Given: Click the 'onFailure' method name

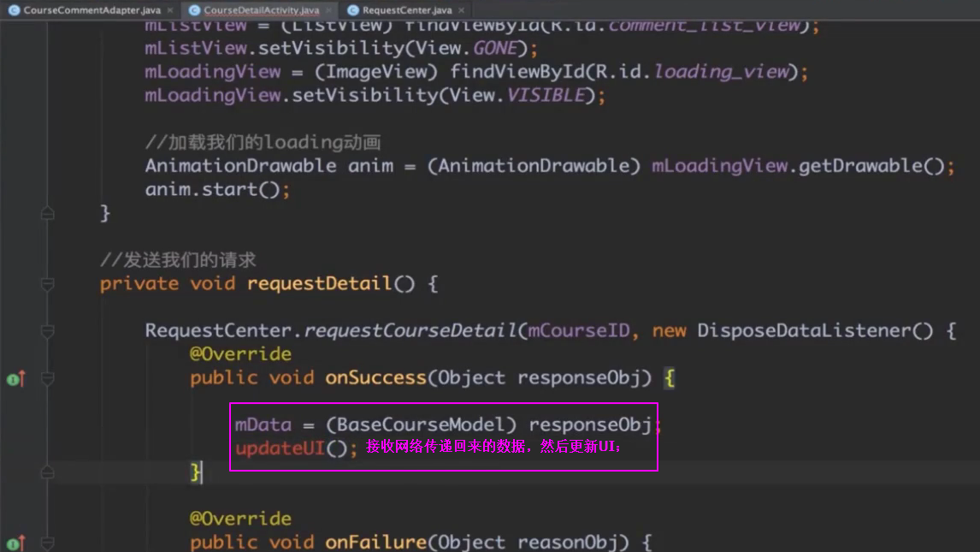Looking at the screenshot, I should (375, 542).
